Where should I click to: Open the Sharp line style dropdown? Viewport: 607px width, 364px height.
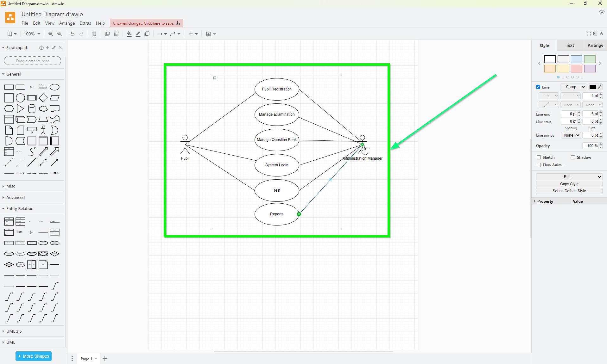pyautogui.click(x=573, y=87)
